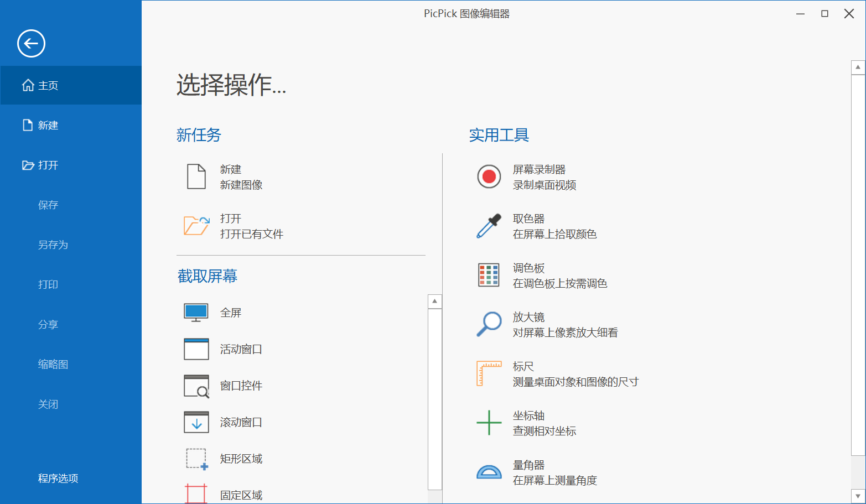Click the monitor icon for 全屏 capture

pos(196,313)
